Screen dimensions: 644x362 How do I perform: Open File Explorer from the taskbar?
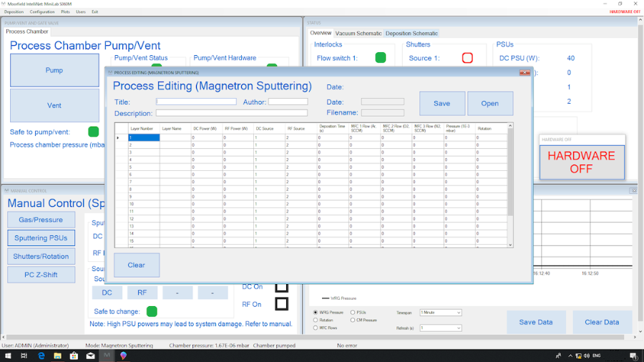pos(57,356)
